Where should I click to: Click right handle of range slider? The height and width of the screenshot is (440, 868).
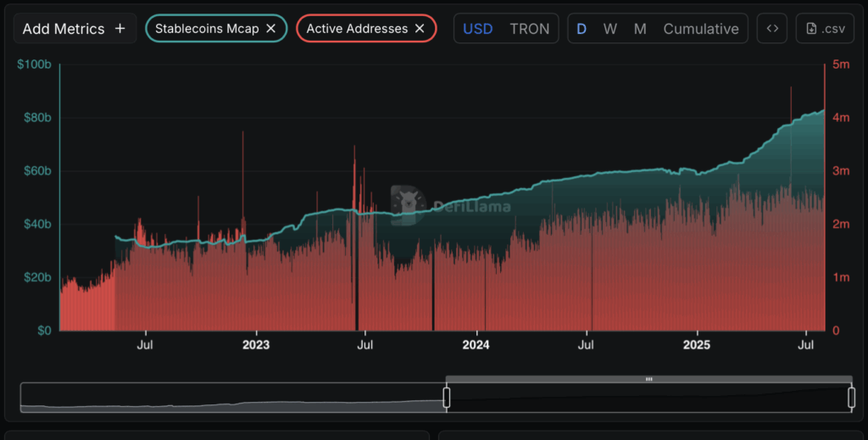[851, 398]
